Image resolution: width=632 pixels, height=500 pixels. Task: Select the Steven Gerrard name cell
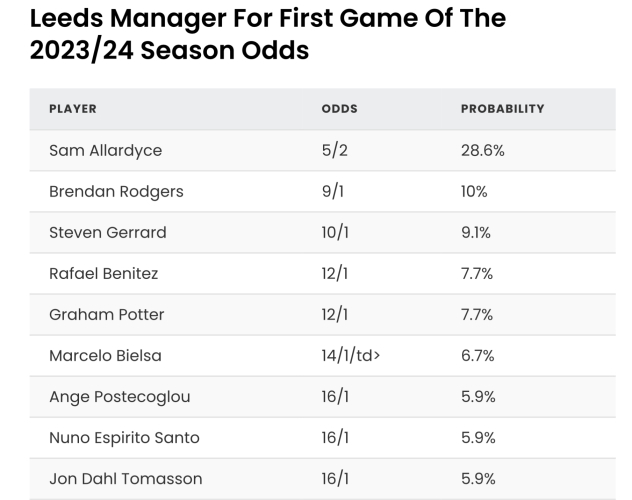click(x=107, y=232)
